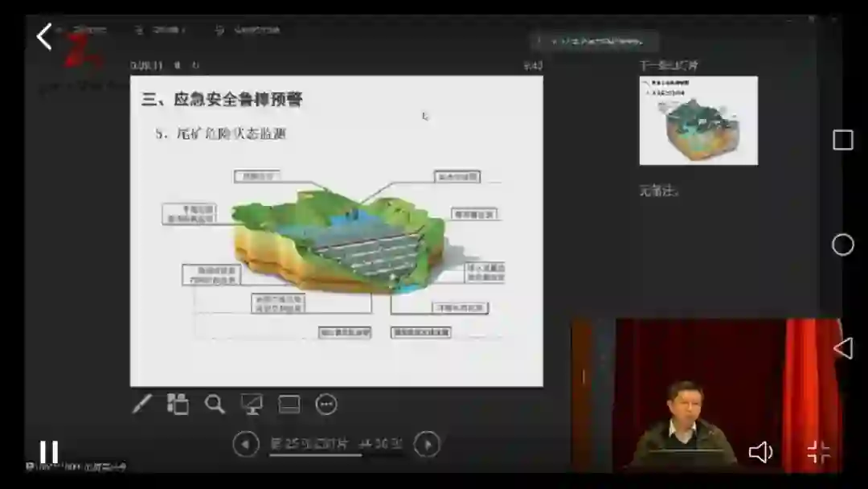Click the slide title 三、应急安全鲁棒预警
Screen dimensions: 868x489
coord(222,99)
